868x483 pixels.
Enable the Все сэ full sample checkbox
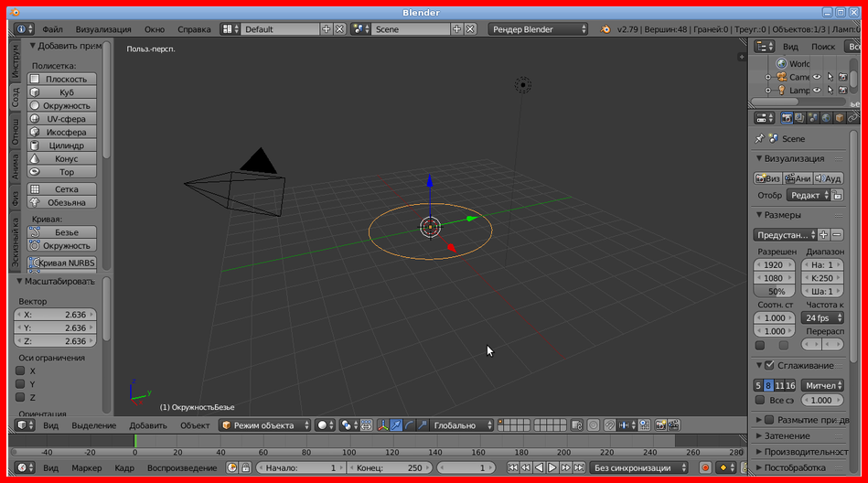point(760,400)
